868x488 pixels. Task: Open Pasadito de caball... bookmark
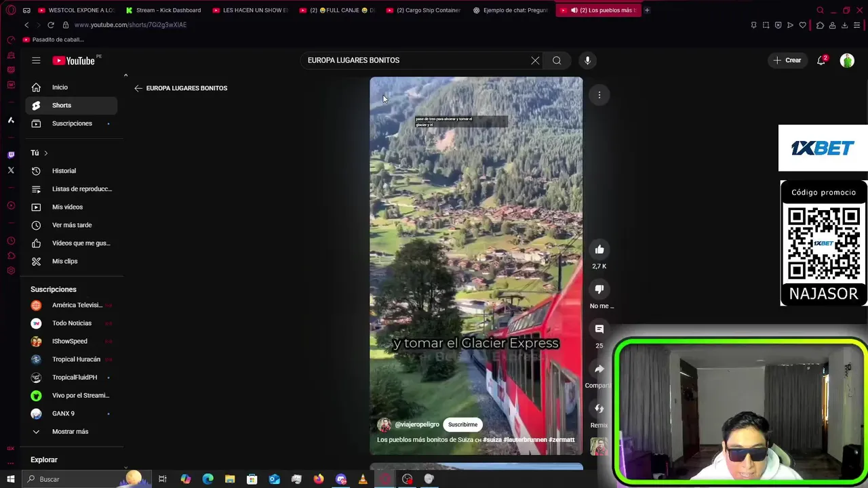coord(54,39)
